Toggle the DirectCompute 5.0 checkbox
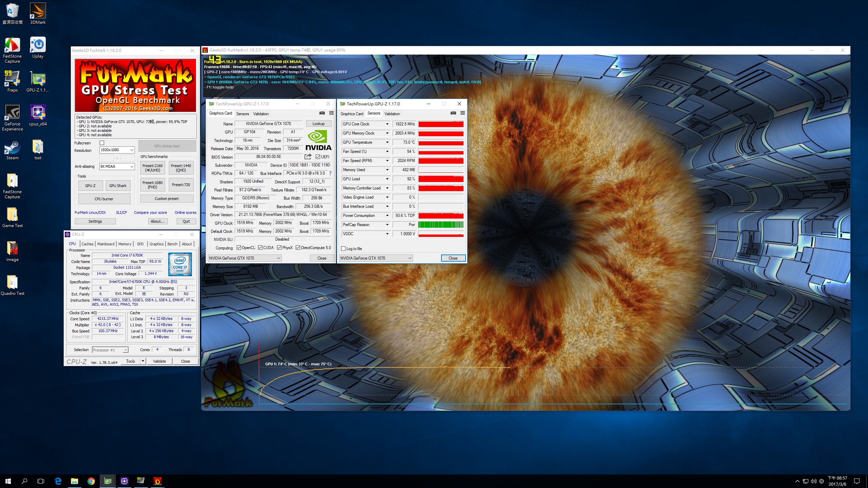Screen dimensions: 868x488 tap(298, 248)
